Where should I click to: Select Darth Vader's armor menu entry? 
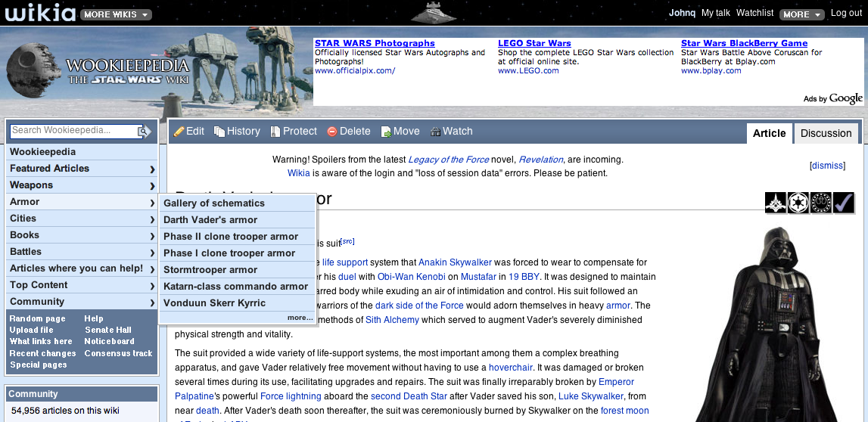tap(238, 219)
